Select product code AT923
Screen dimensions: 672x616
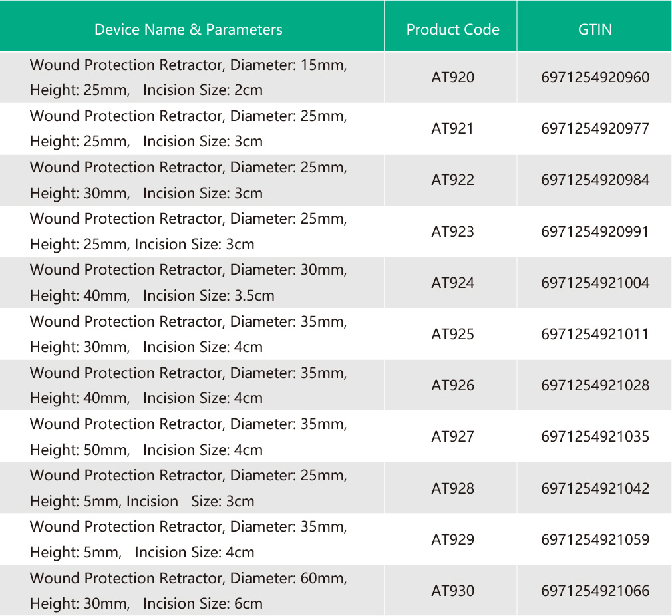452,231
